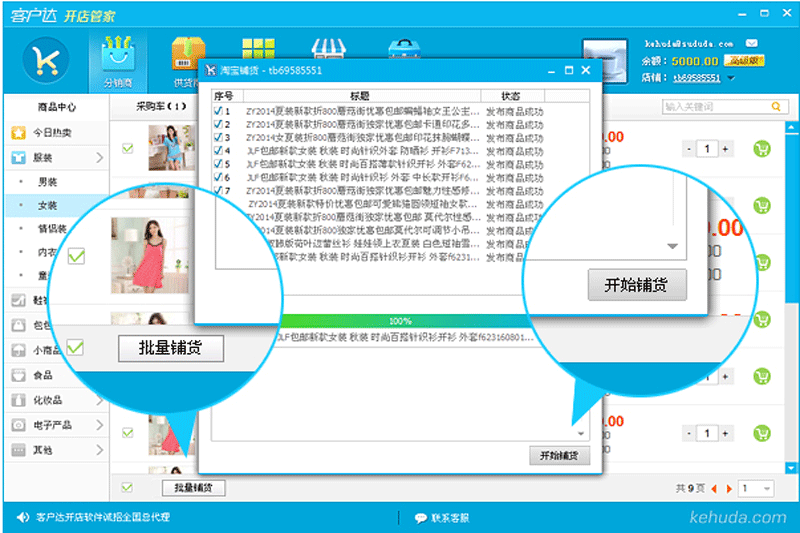
Task: Select 情侣装 subcategory
Action: point(52,229)
